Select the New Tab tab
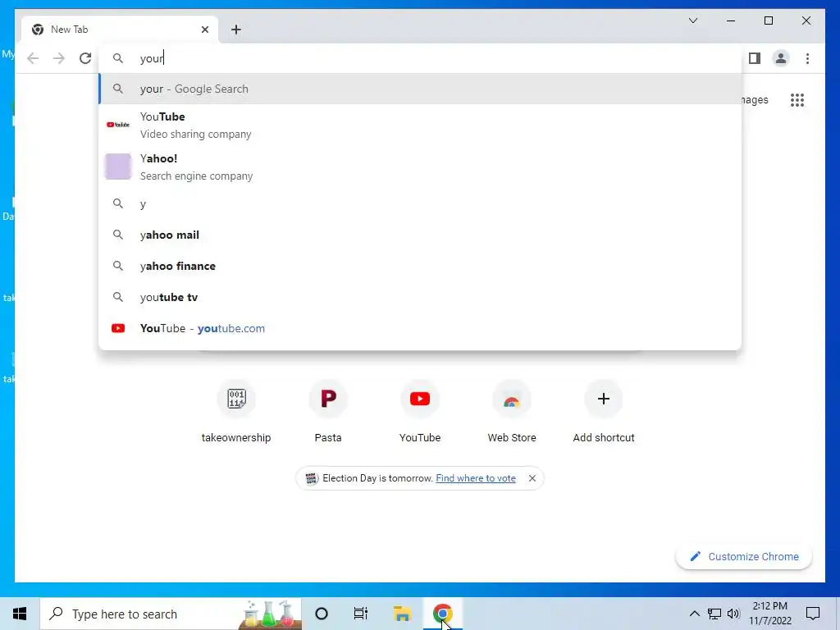The height and width of the screenshot is (630, 840). (120, 30)
